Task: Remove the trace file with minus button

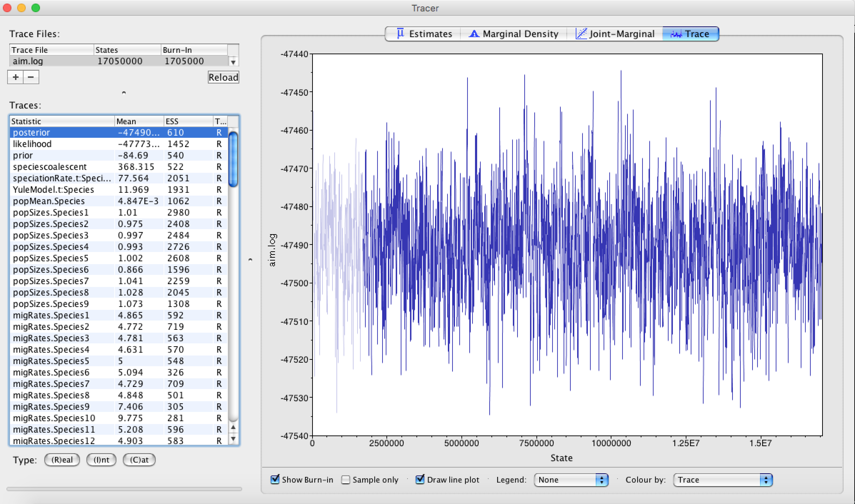Action: click(x=31, y=77)
